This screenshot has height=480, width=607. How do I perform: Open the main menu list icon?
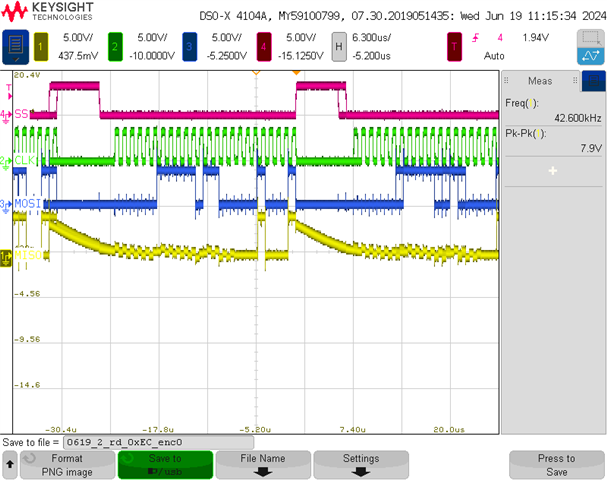tap(15, 47)
